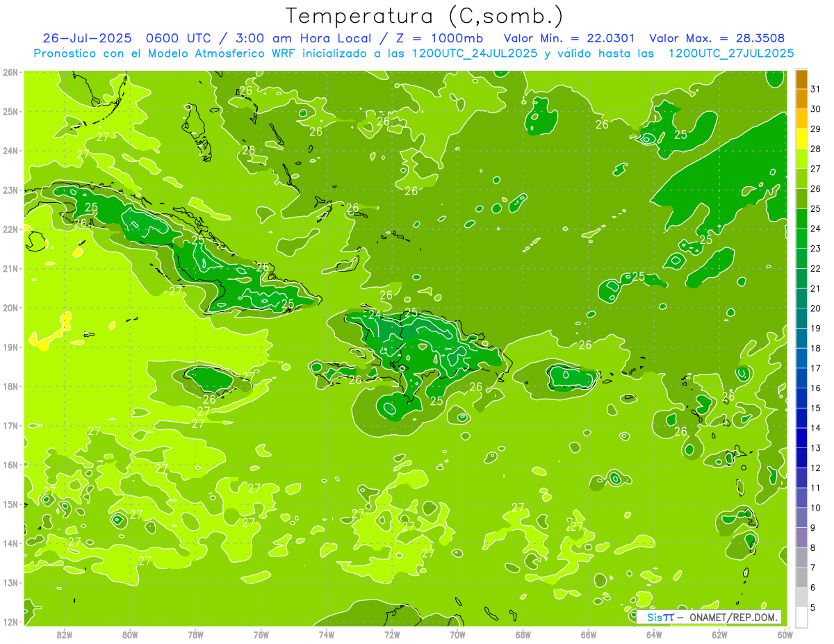This screenshot has height=644, width=834.
Task: Click colorbar label '18'
Action: pos(815,348)
